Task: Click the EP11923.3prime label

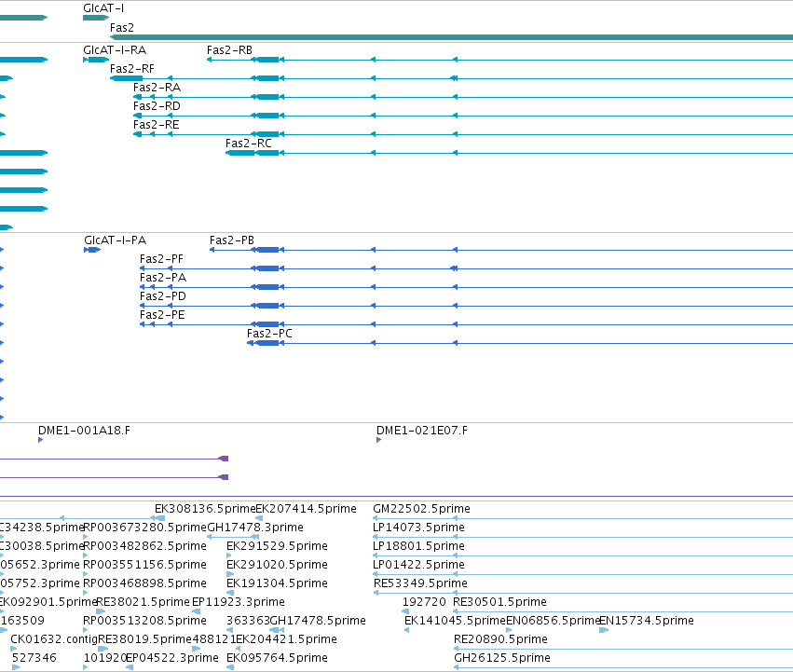Action: (239, 602)
